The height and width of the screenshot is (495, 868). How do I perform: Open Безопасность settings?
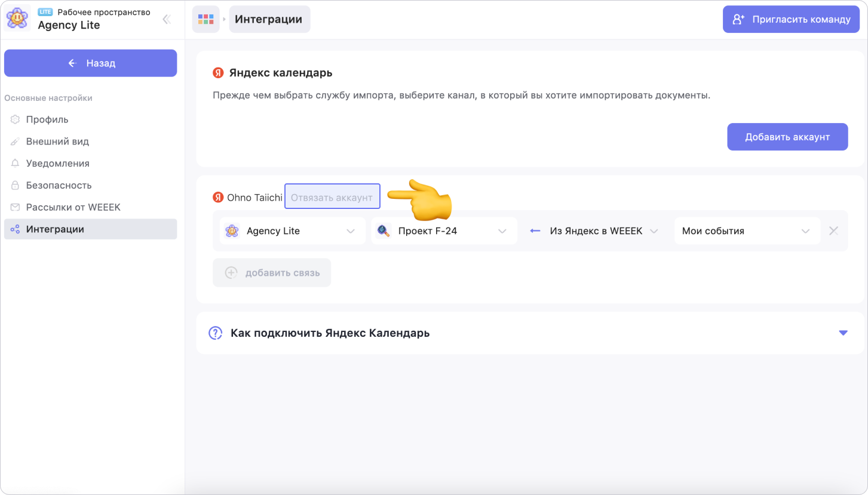click(x=90, y=185)
